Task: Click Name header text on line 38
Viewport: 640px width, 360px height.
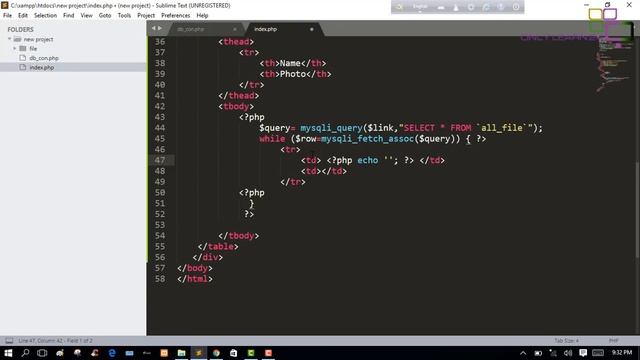Action: (x=290, y=63)
